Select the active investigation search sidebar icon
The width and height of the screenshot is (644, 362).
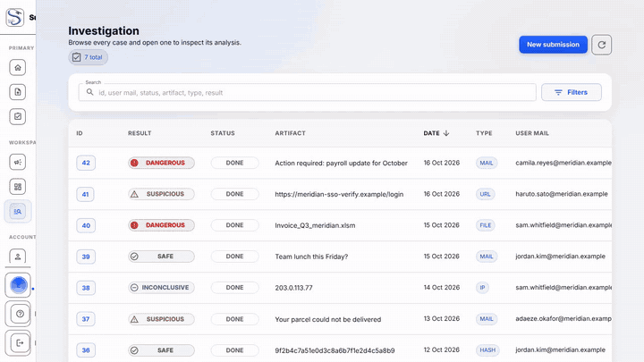pyautogui.click(x=18, y=211)
